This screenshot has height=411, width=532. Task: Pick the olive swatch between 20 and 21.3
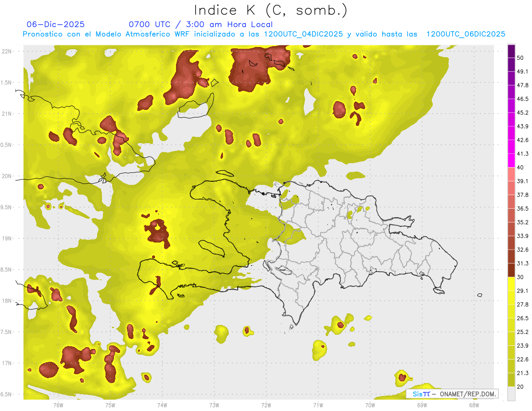point(511,380)
